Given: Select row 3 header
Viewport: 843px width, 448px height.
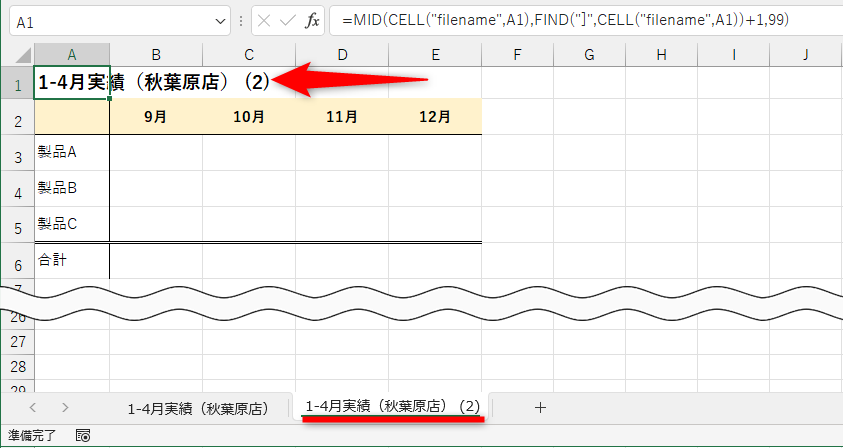Looking at the screenshot, I should coord(18,153).
